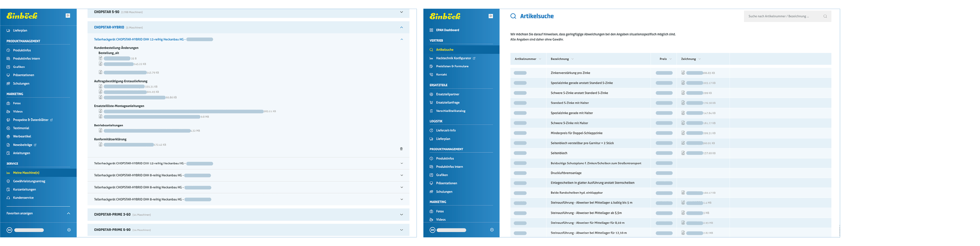Collapse the CHOPSTAR-HYBRID group
Image resolution: width=980 pixels, height=246 pixels.
[x=401, y=27]
